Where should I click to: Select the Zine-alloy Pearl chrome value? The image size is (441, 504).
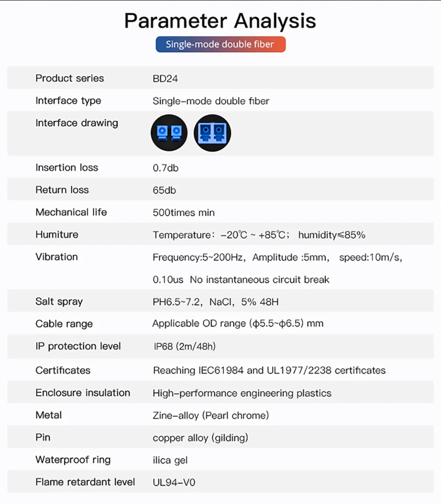click(211, 415)
